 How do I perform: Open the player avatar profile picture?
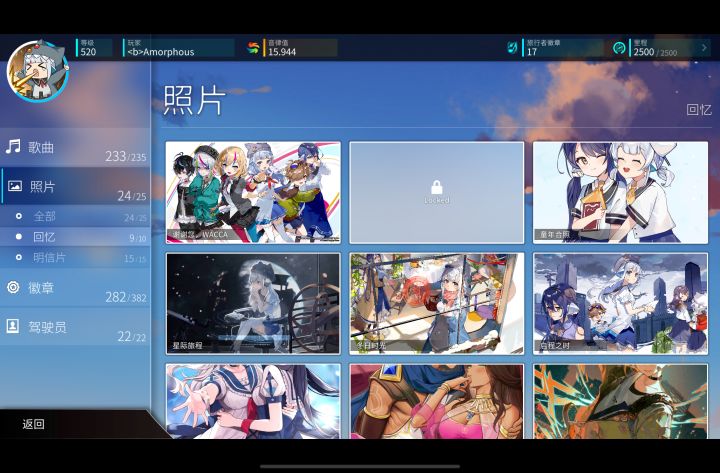(x=38, y=71)
